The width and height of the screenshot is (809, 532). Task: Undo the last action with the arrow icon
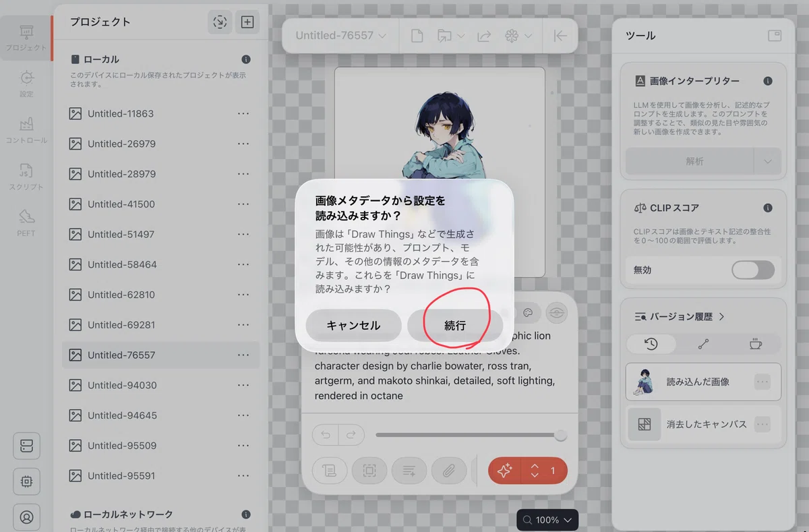pyautogui.click(x=326, y=435)
